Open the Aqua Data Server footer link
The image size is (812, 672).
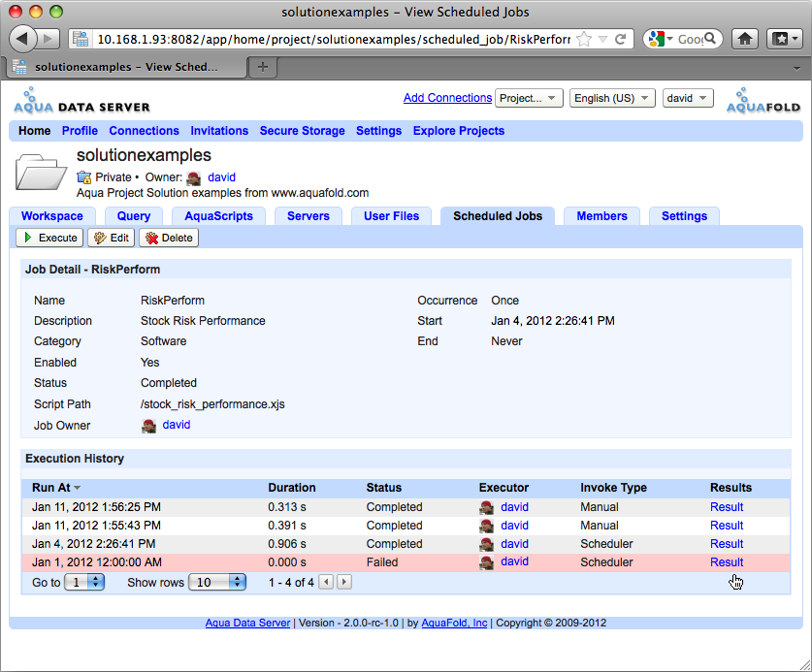pos(247,623)
